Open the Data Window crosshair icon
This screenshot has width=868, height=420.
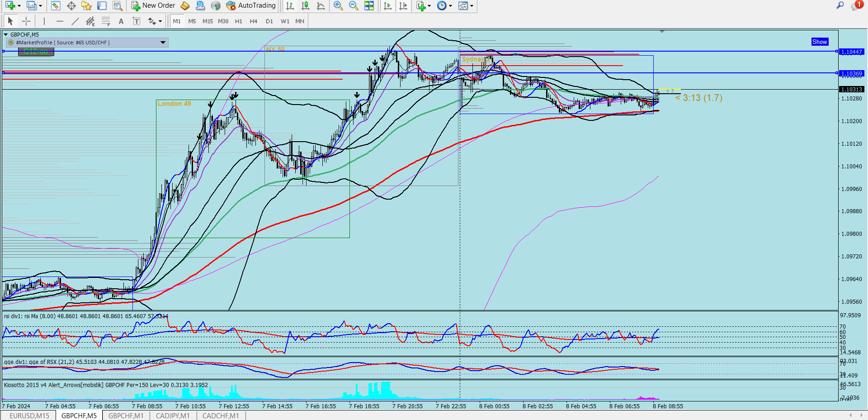[x=71, y=5]
